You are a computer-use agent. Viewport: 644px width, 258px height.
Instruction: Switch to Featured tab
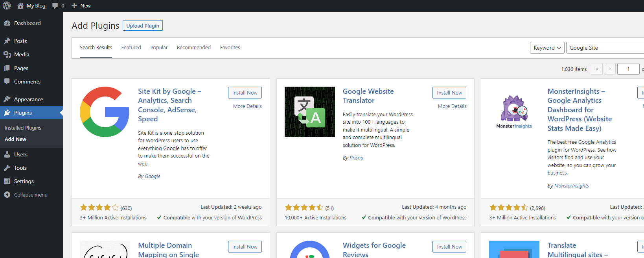coord(131,48)
